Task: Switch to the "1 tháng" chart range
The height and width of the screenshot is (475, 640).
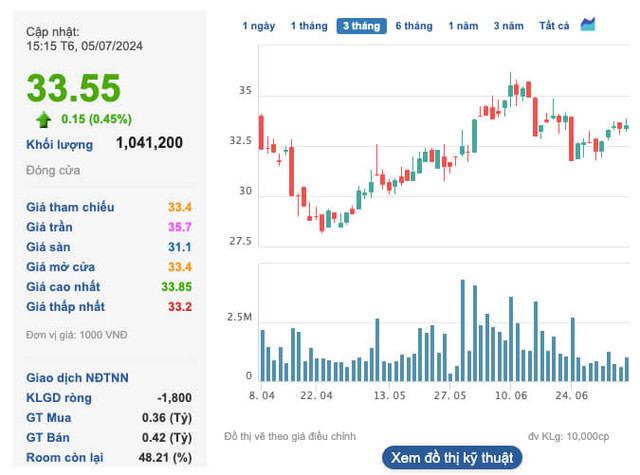Action: 309,26
